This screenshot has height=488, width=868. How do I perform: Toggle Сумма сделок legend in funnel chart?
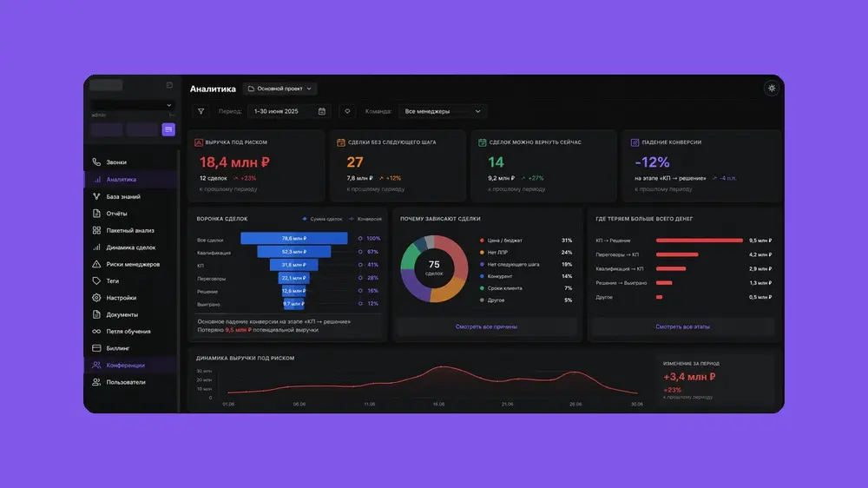point(322,219)
